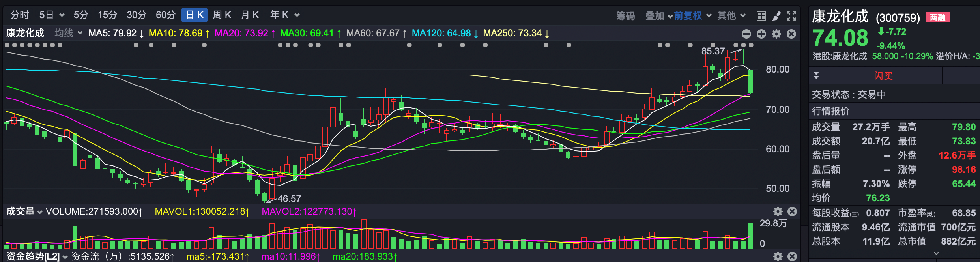The image size is (980, 262).
Task: Click the 市盈率 value 68.85
Action: pos(964,213)
